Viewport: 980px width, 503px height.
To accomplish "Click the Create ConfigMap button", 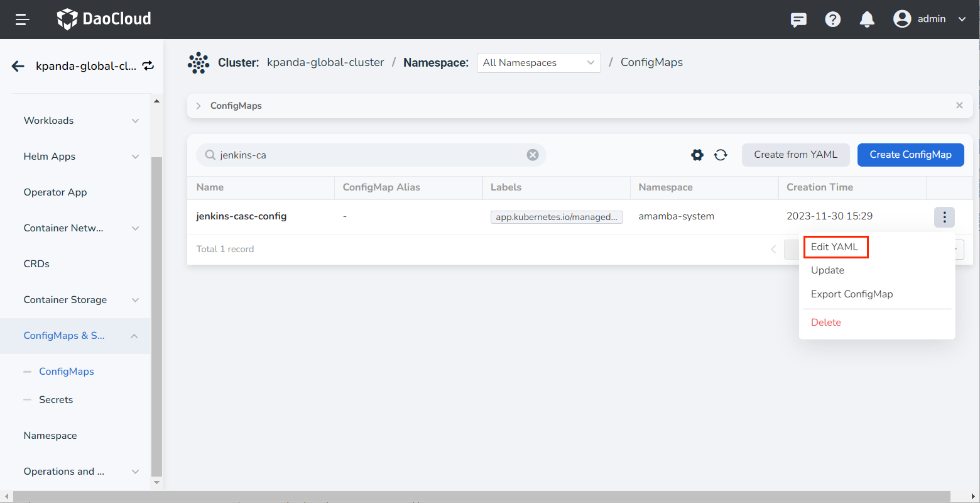I will pos(910,155).
